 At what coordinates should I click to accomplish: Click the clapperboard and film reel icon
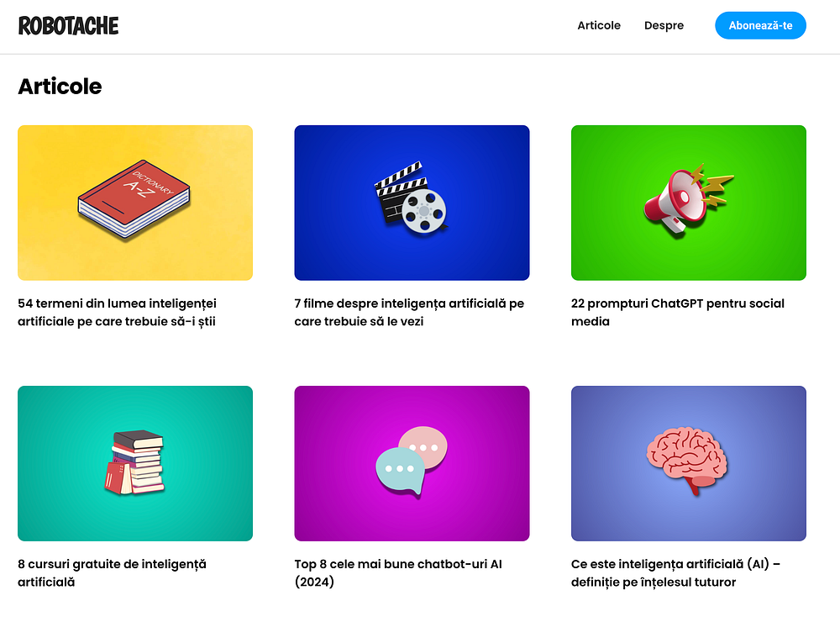[411, 198]
